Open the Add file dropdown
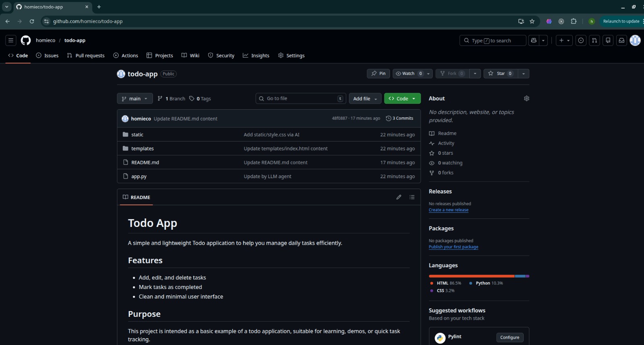 click(x=365, y=98)
